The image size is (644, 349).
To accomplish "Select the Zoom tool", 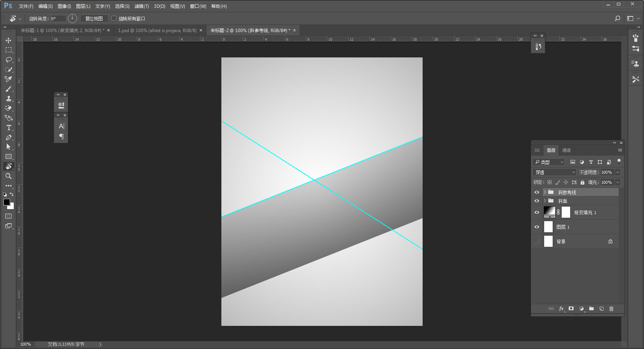I will (x=9, y=176).
